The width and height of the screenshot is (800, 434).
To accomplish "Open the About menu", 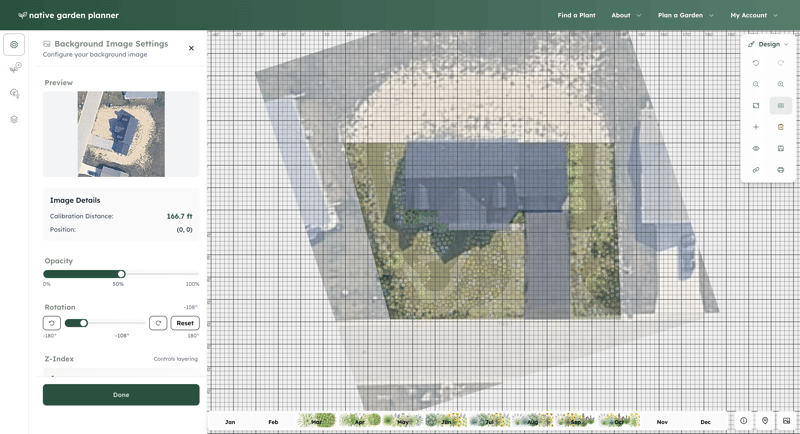I will pos(626,15).
